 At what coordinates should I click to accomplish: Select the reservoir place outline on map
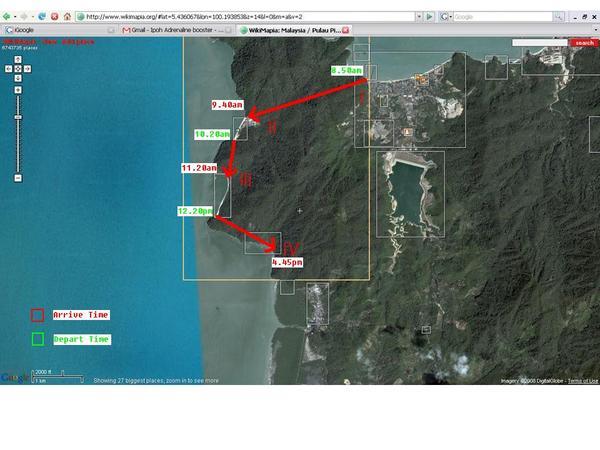click(410, 194)
